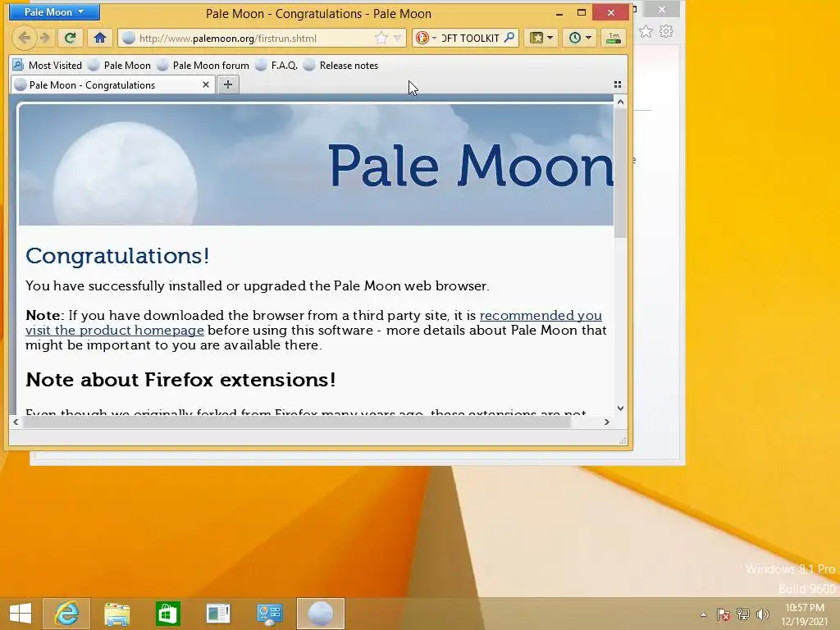Open the Pale Moon application menu
The image size is (840, 630).
[x=54, y=11]
